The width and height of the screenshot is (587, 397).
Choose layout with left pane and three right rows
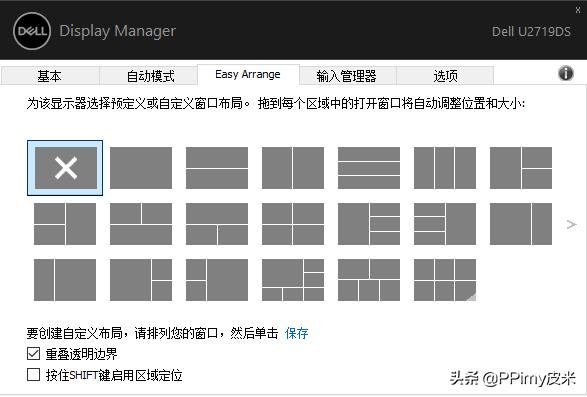coord(369,224)
